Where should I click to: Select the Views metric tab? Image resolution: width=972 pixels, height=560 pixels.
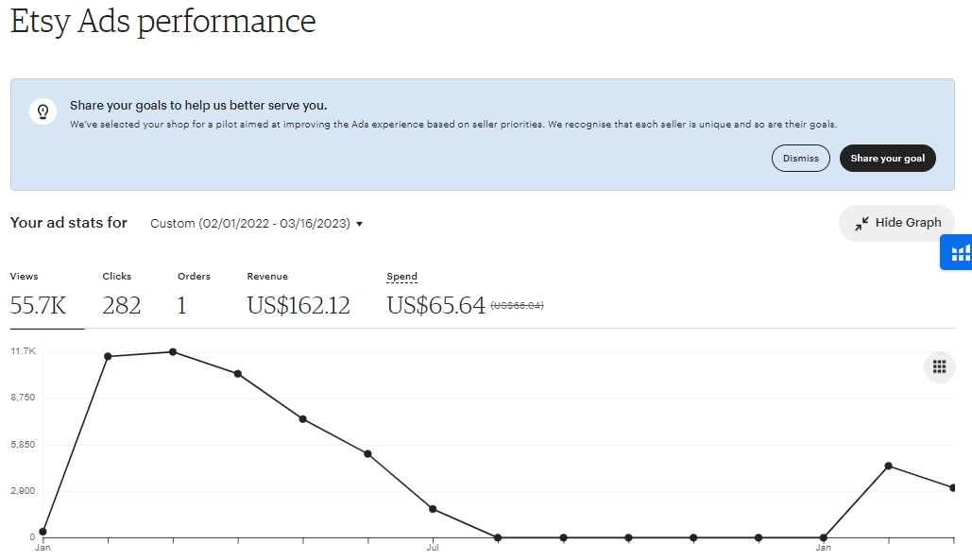[38, 295]
